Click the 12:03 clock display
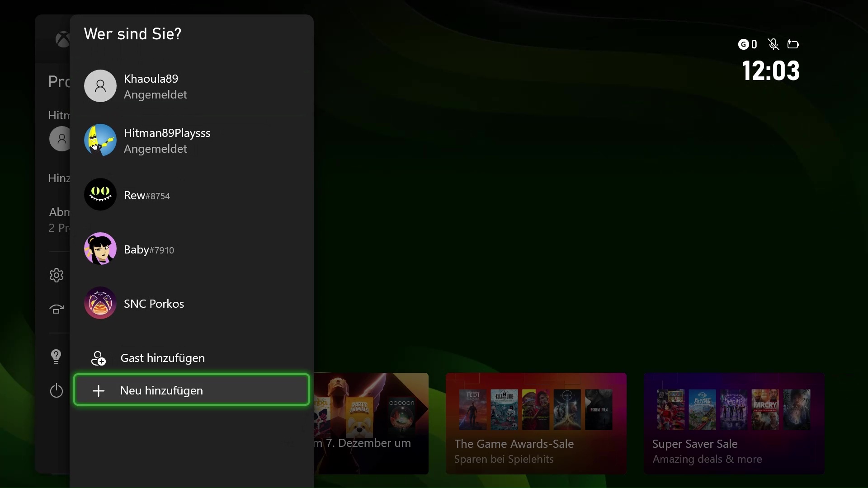 (x=771, y=71)
